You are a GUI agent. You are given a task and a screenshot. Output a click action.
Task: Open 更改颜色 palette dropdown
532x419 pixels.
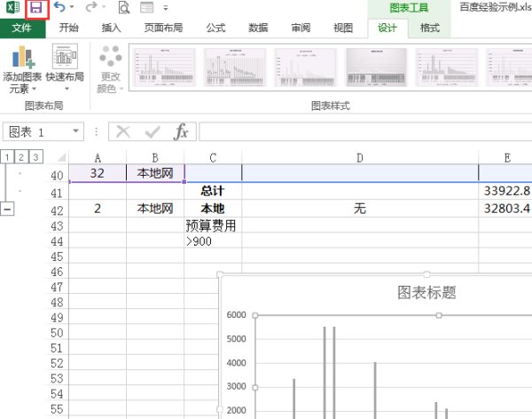tap(110, 69)
